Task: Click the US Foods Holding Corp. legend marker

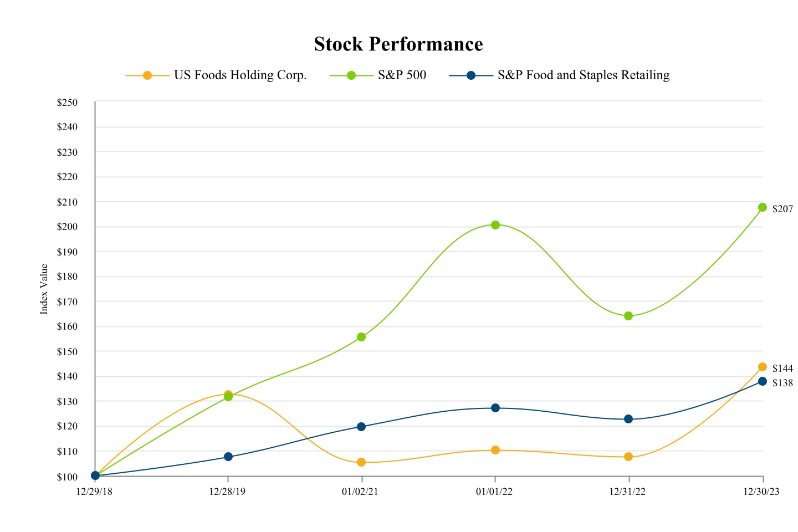Action: pyautogui.click(x=147, y=75)
